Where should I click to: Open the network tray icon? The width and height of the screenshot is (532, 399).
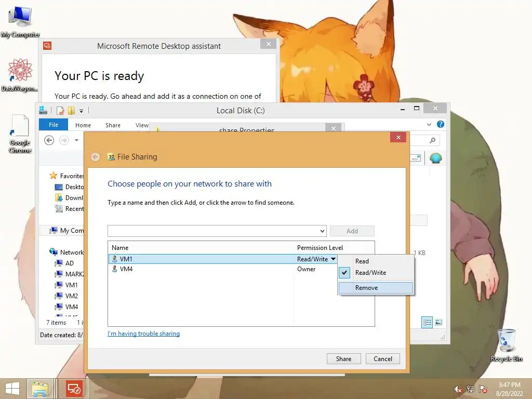click(x=471, y=389)
